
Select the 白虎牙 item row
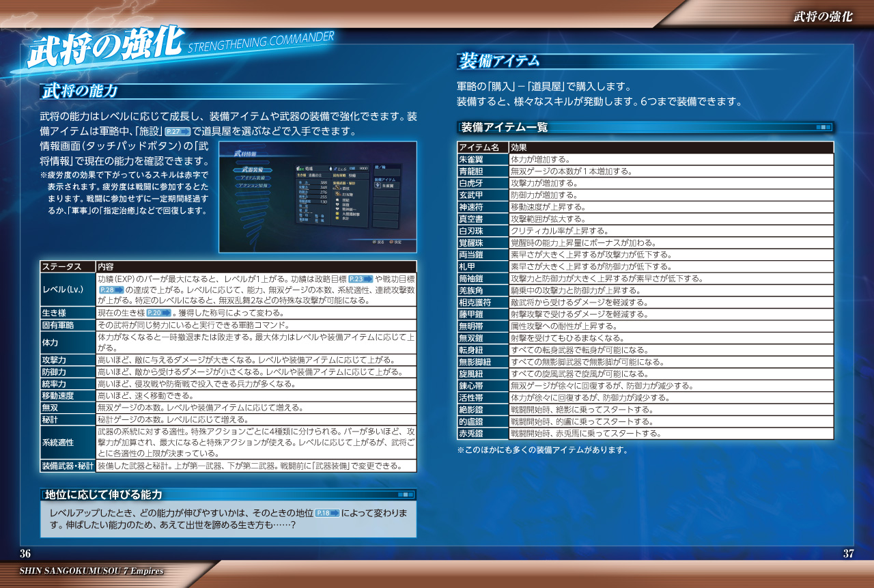[645, 184]
